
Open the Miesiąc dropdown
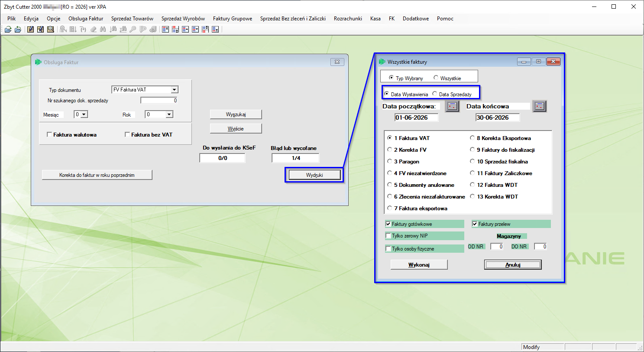(x=84, y=114)
